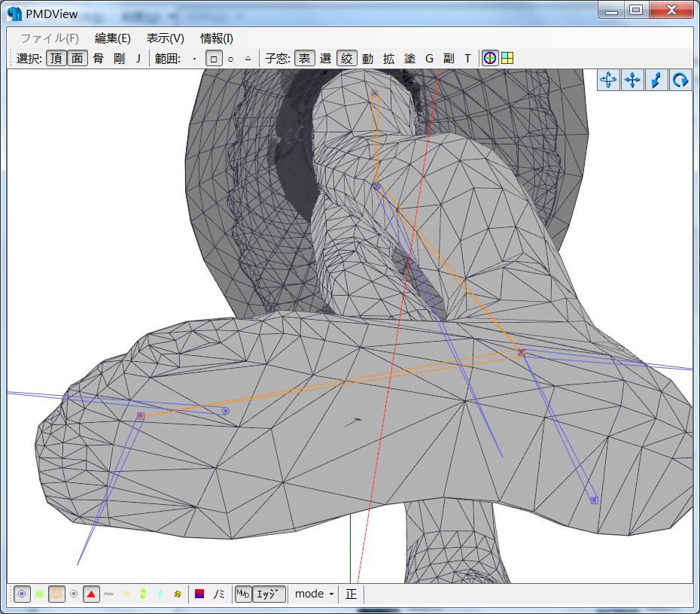Toggle the 絞 filter button
This screenshot has height=614, width=700.
coord(346,58)
